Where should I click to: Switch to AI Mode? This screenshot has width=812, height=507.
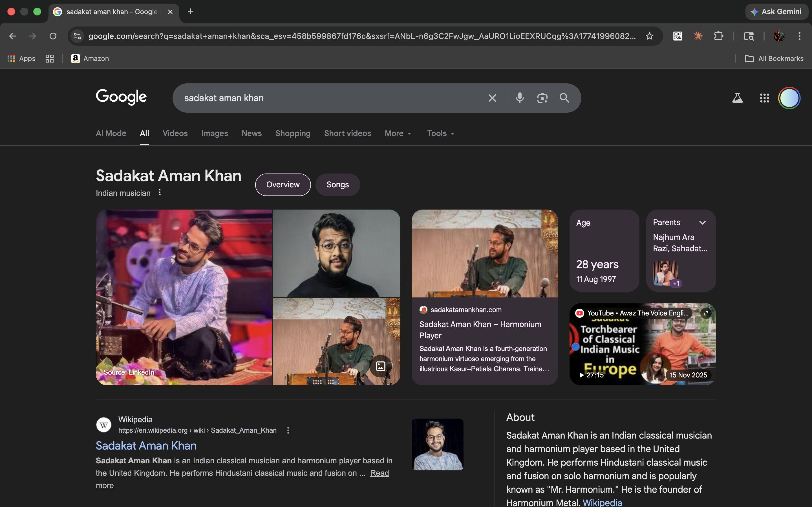pos(111,133)
